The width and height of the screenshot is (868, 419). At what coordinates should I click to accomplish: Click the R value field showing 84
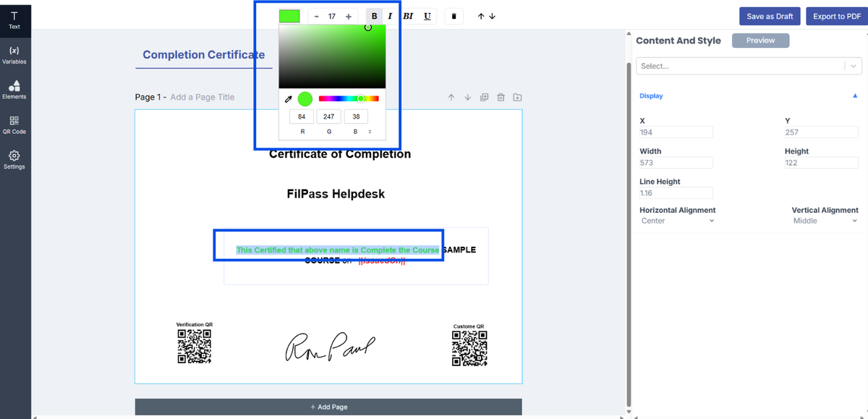302,117
